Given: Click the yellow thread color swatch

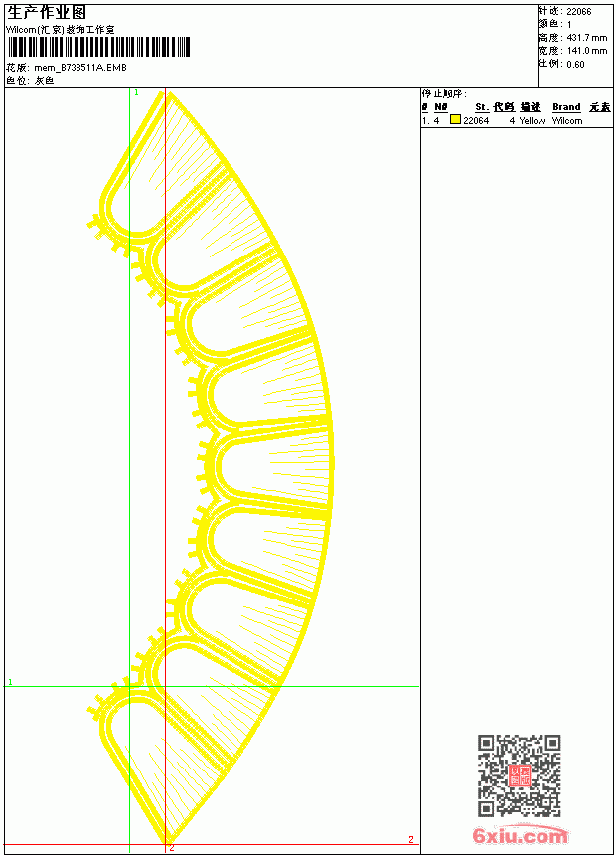Looking at the screenshot, I should coord(455,119).
